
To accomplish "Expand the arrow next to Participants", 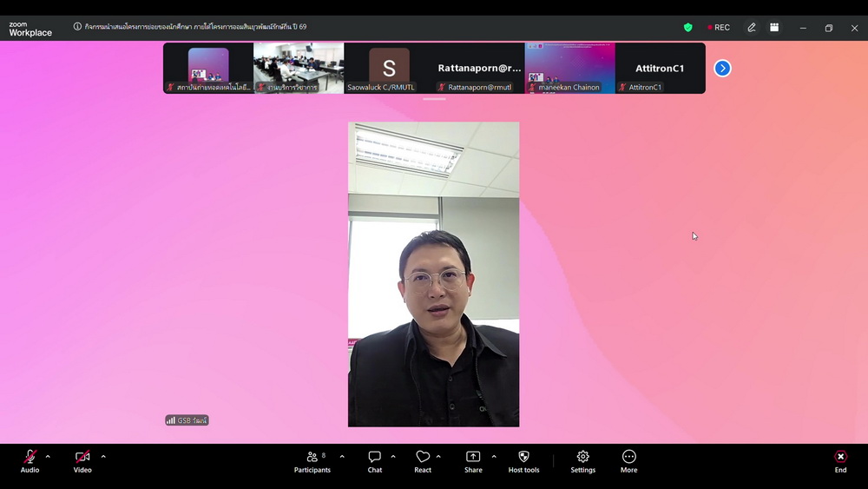I will click(x=342, y=456).
